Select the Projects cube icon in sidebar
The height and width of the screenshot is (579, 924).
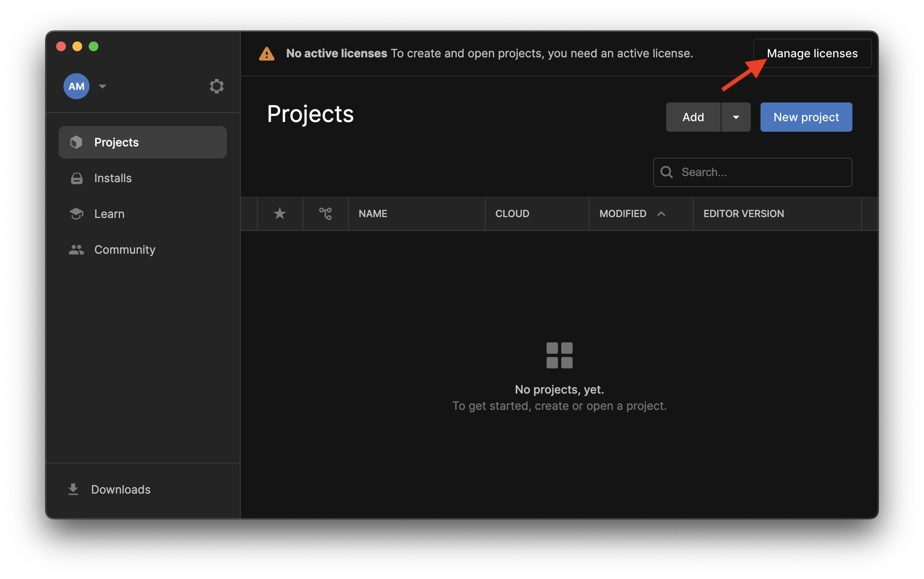(77, 142)
